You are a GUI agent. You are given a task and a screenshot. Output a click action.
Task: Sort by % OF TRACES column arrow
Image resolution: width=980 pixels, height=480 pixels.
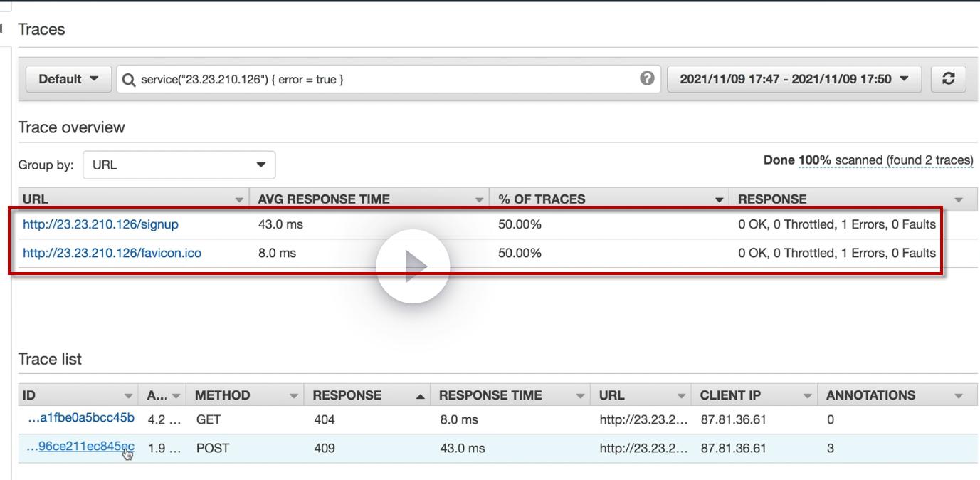tap(720, 199)
